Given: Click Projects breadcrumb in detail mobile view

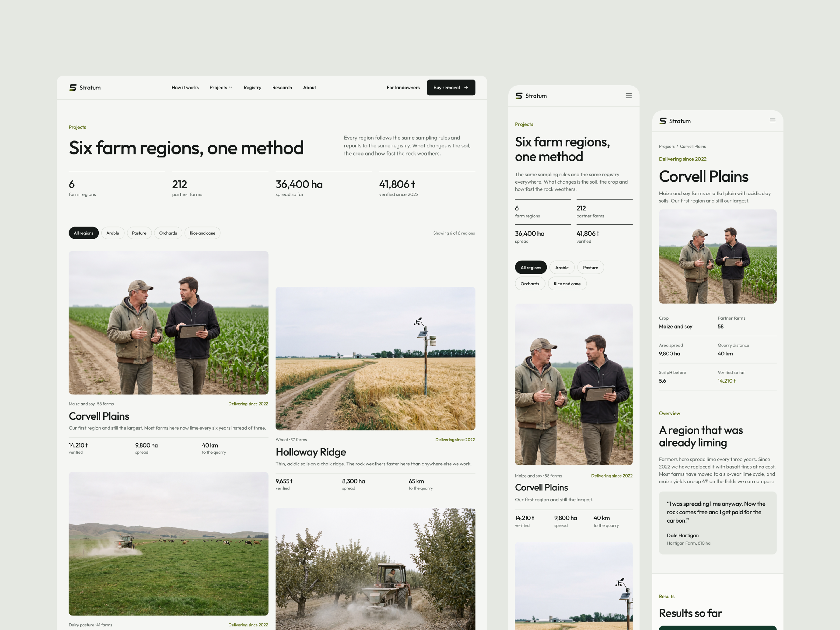Looking at the screenshot, I should pos(667,147).
